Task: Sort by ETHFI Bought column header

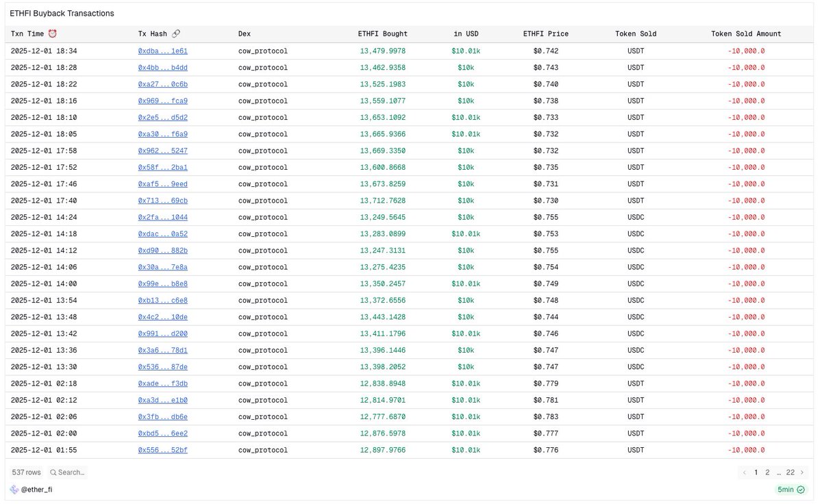Action: pyautogui.click(x=382, y=34)
